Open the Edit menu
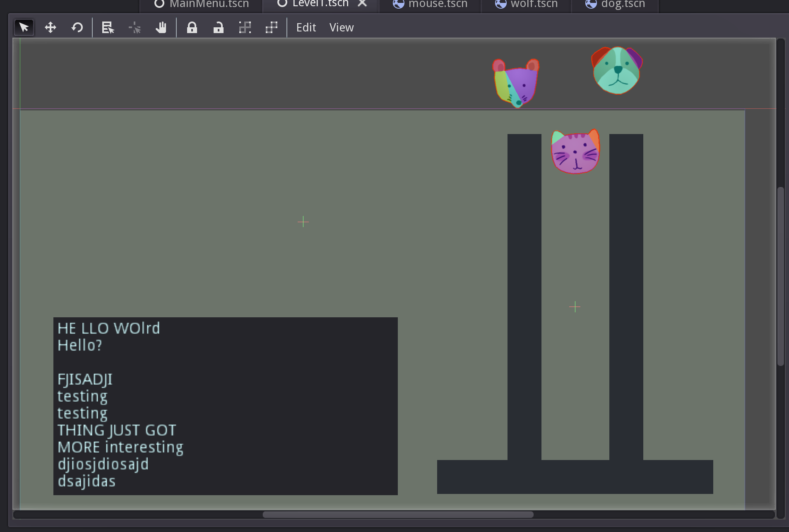 (306, 28)
